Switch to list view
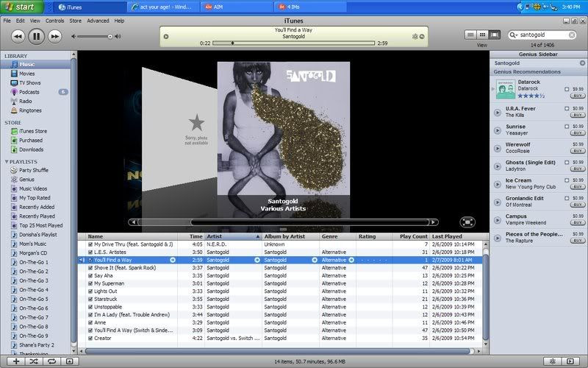The height and width of the screenshot is (368, 588). click(x=470, y=35)
